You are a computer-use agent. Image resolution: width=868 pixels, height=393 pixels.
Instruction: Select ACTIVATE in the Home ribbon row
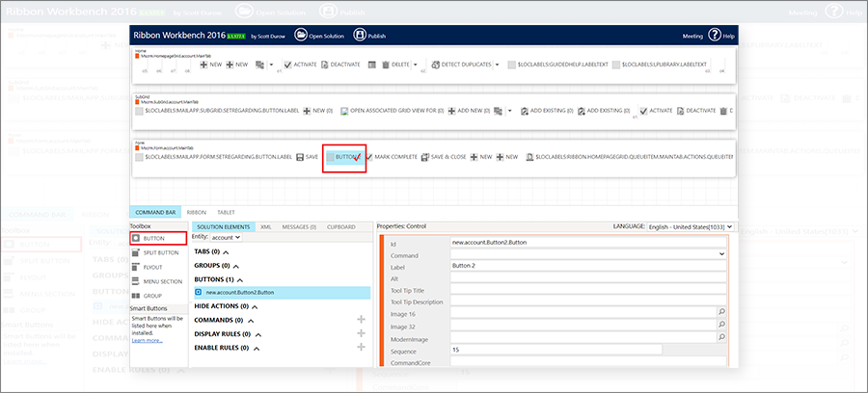pos(300,65)
